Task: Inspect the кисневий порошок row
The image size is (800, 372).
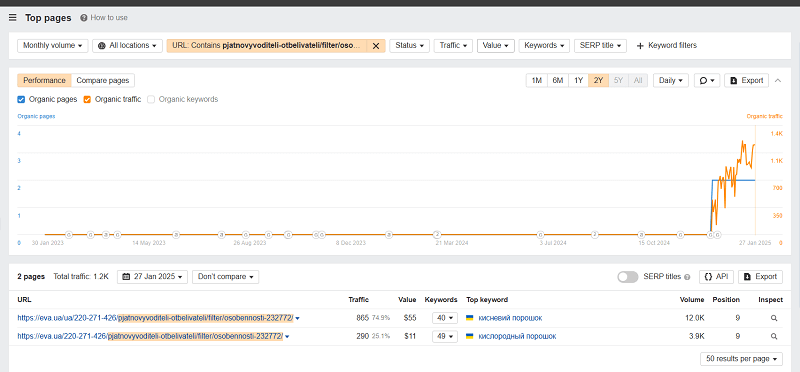Action: point(774,318)
